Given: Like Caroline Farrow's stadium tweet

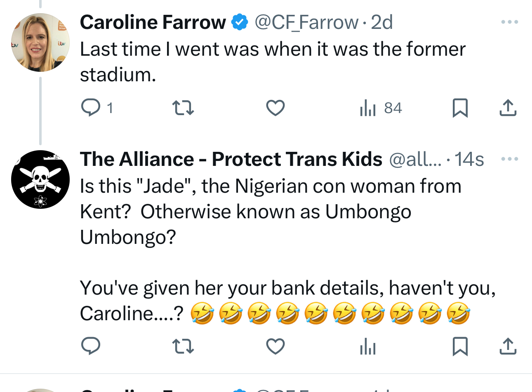Looking at the screenshot, I should [x=275, y=108].
